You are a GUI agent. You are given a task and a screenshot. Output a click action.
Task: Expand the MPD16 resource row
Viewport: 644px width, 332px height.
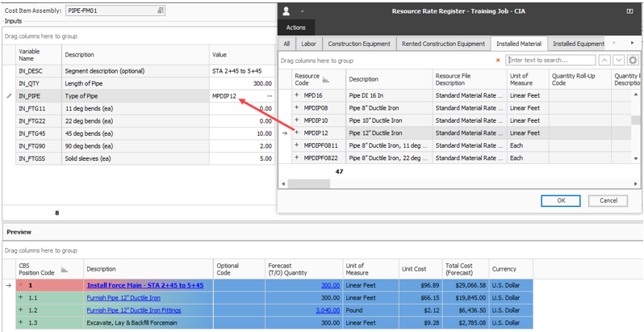(297, 95)
